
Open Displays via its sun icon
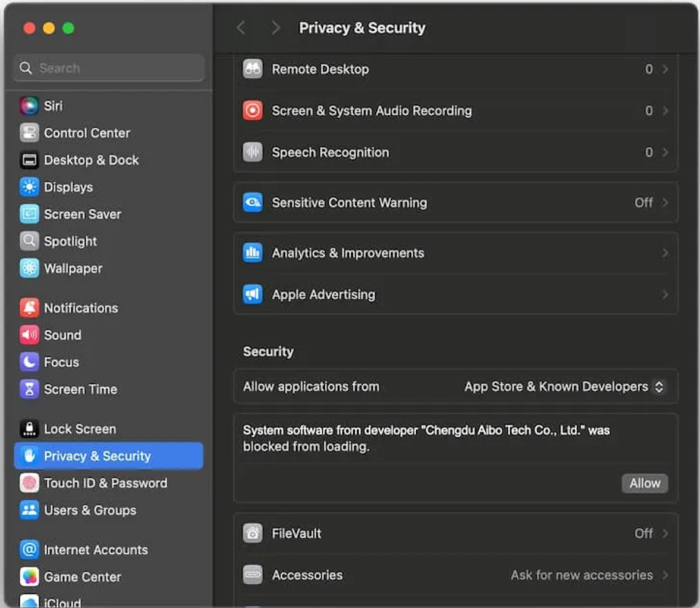tap(29, 187)
